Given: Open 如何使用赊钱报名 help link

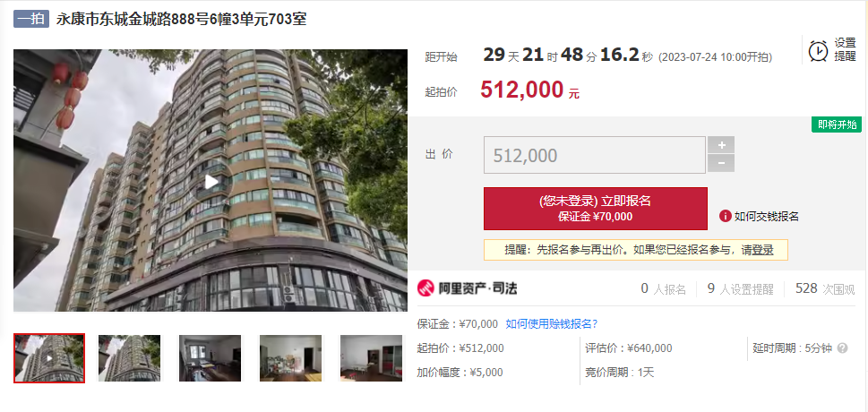Looking at the screenshot, I should pyautogui.click(x=552, y=324).
